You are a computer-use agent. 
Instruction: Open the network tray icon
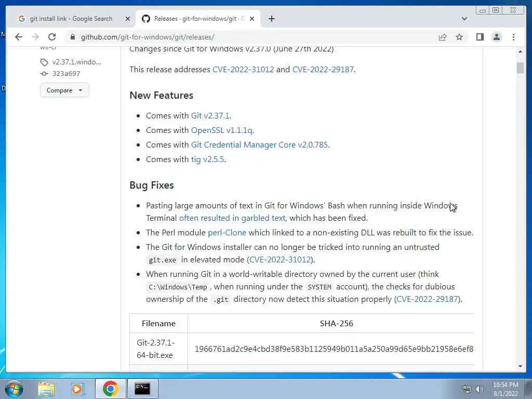tap(467, 389)
